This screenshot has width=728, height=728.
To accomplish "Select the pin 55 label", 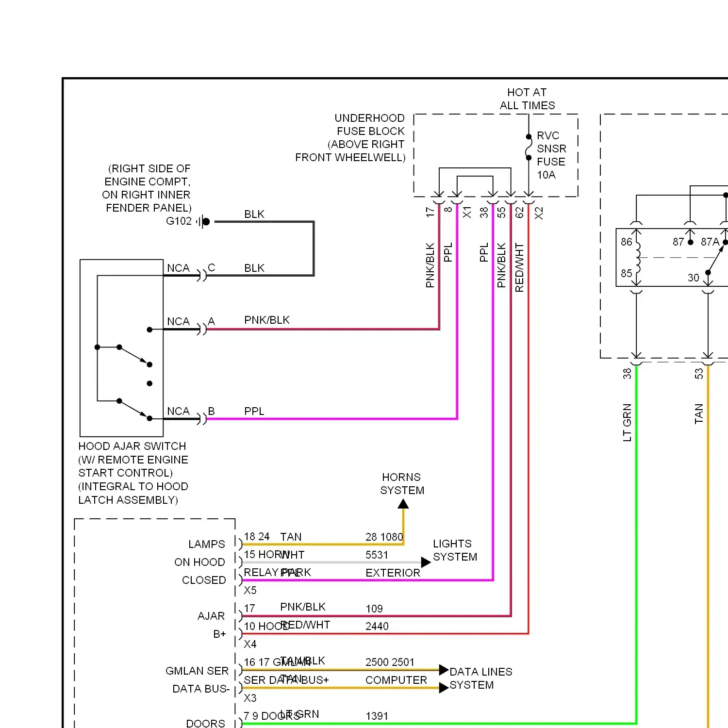I will 501,212.
